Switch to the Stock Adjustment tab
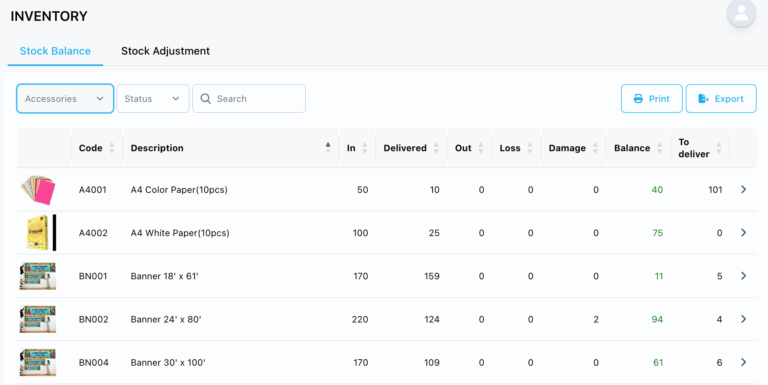768x385 pixels. tap(166, 51)
